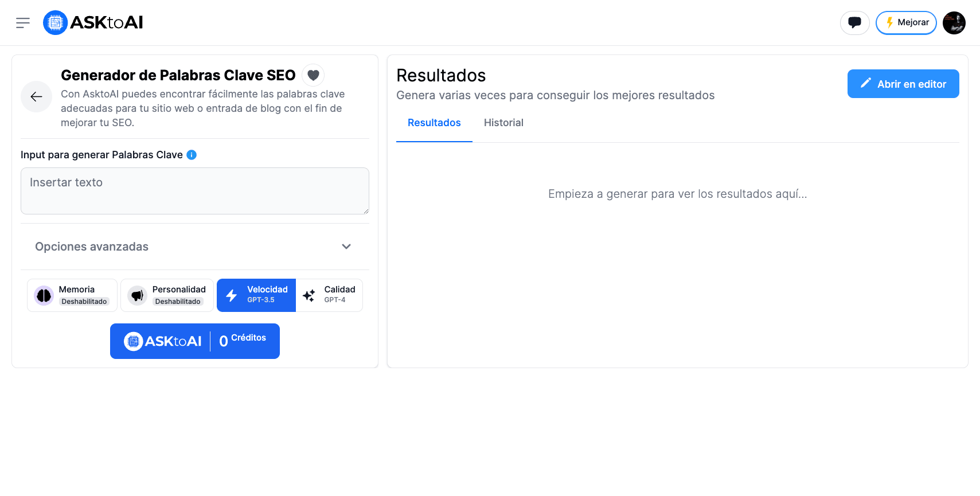Click the ASKtoAI logo in header
Image resolution: width=980 pixels, height=496 pixels.
[93, 23]
